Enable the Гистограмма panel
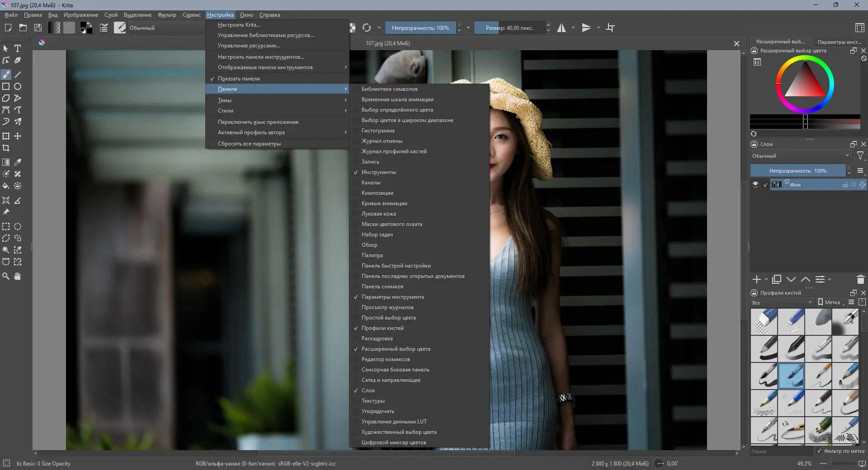 pyautogui.click(x=378, y=131)
